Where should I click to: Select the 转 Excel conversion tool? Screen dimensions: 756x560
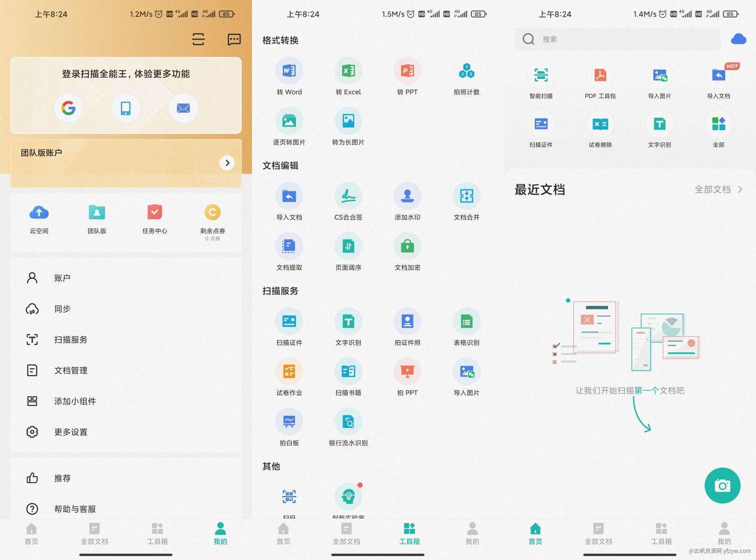click(x=348, y=77)
